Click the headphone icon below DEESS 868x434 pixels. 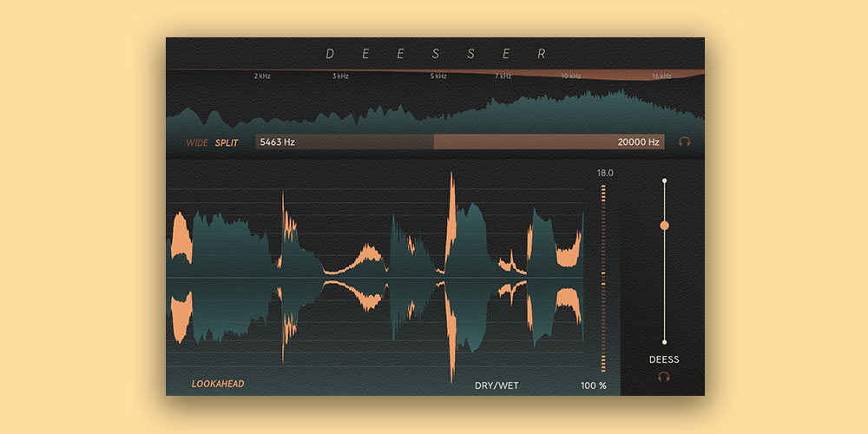pos(664,377)
